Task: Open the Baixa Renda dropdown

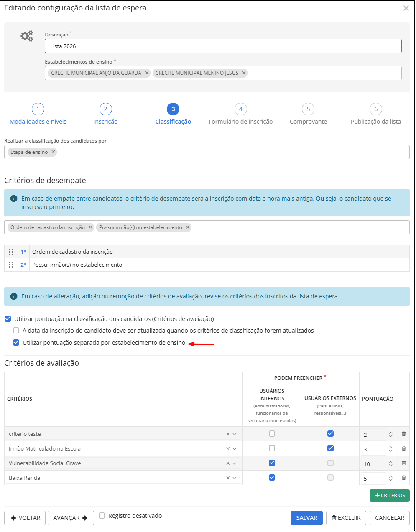Action: coord(235,478)
